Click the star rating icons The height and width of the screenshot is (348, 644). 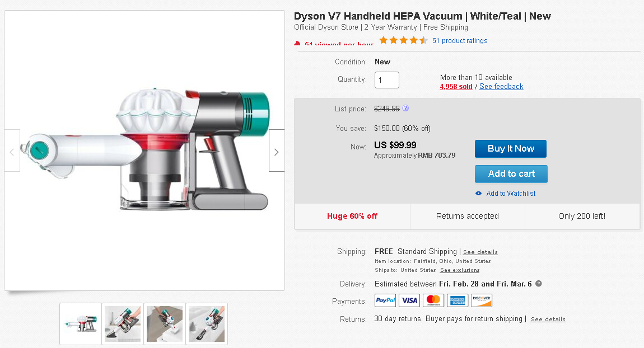pyautogui.click(x=403, y=40)
